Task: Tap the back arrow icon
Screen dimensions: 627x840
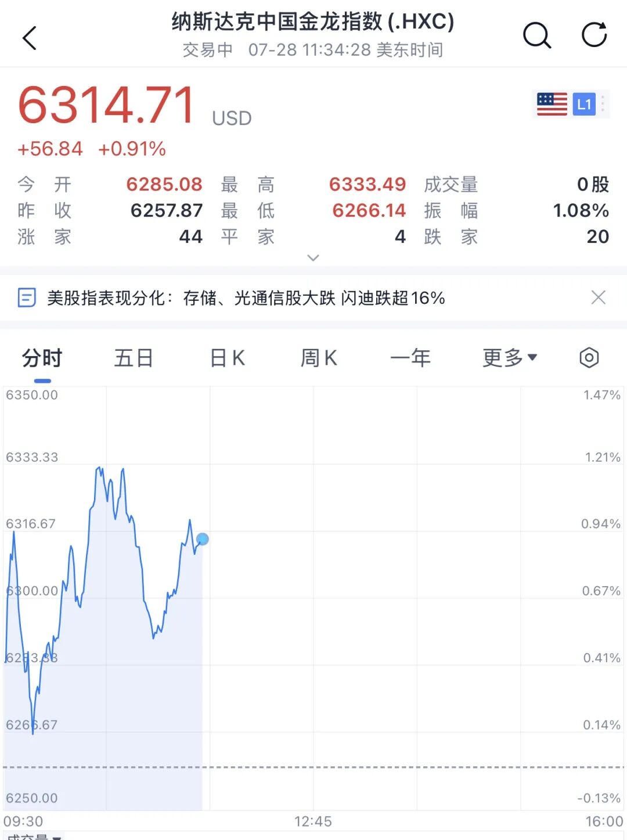Action: pyautogui.click(x=30, y=38)
